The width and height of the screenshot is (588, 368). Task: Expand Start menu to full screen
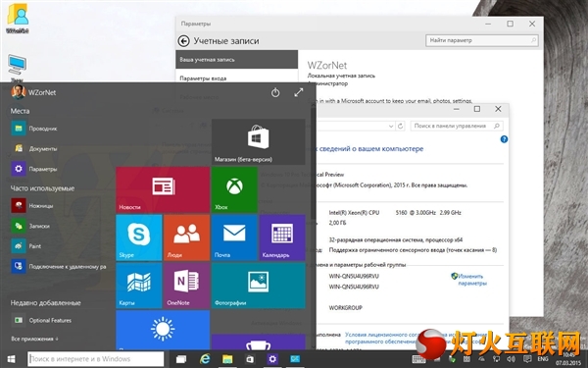pyautogui.click(x=299, y=92)
